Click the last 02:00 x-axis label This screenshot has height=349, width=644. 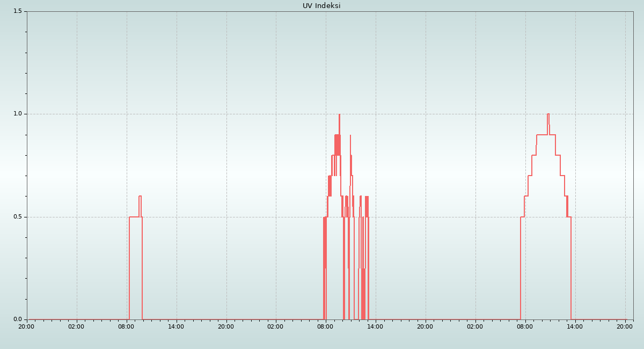click(475, 326)
